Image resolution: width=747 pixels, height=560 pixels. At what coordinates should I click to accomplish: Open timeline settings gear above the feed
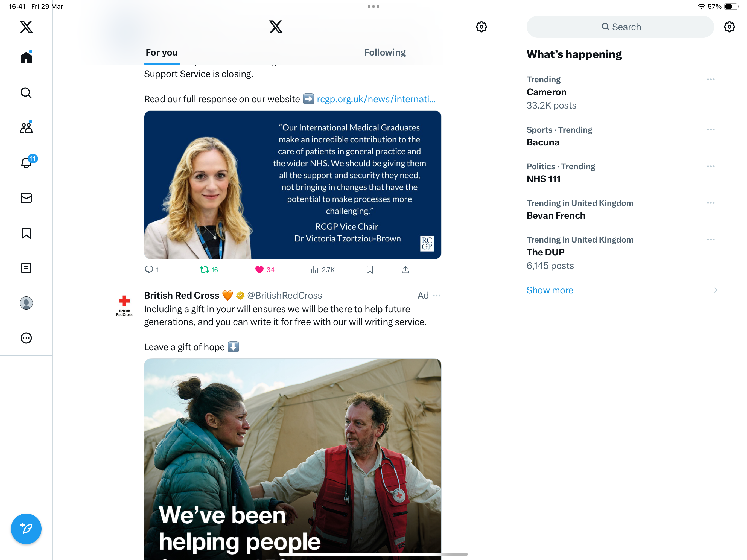point(481,27)
